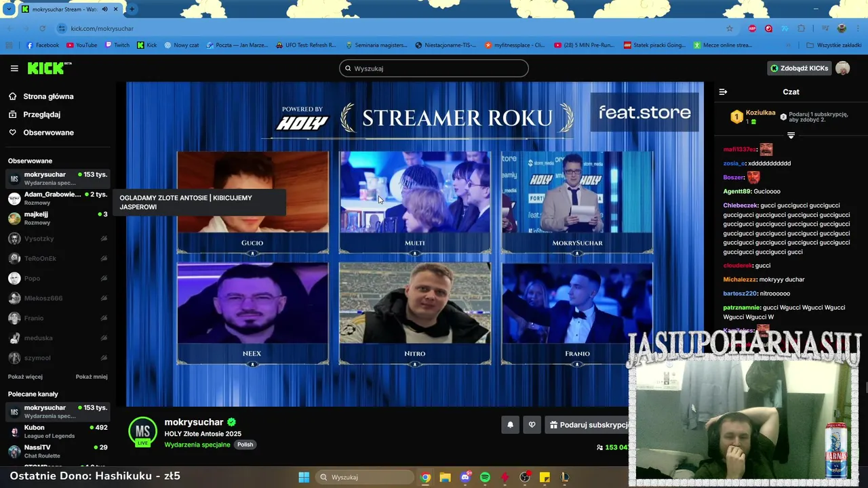Open the Kick bookmark
Image resolution: width=868 pixels, height=488 pixels.
147,45
